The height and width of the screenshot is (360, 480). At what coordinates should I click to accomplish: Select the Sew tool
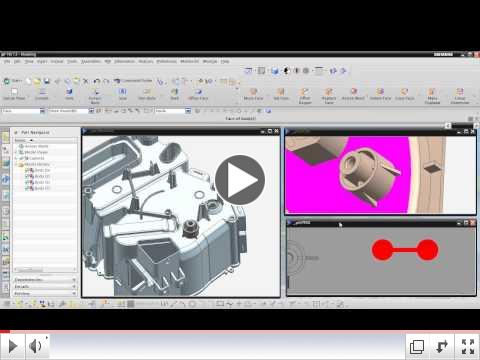tap(123, 94)
